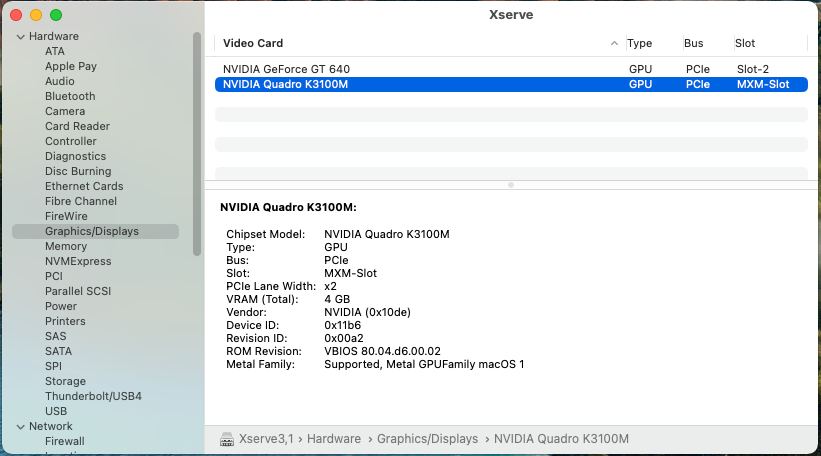
Task: Click the VBIOS 80.04.d6.00.02 value
Action: tap(382, 351)
